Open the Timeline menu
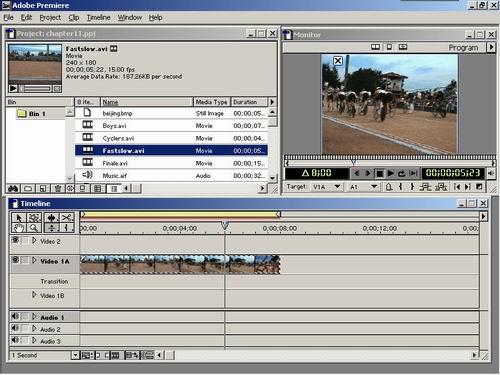Image resolution: width=500 pixels, height=375 pixels. pos(98,17)
